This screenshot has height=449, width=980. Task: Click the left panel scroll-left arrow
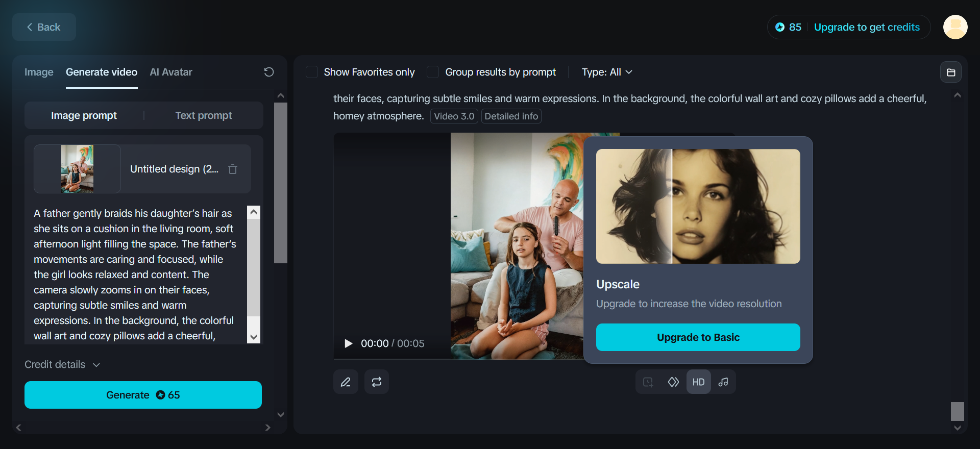click(18, 428)
